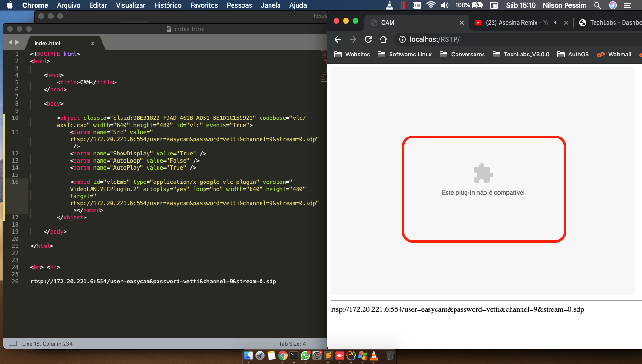Open the Favoritos menu
642x364 pixels.
click(x=204, y=5)
